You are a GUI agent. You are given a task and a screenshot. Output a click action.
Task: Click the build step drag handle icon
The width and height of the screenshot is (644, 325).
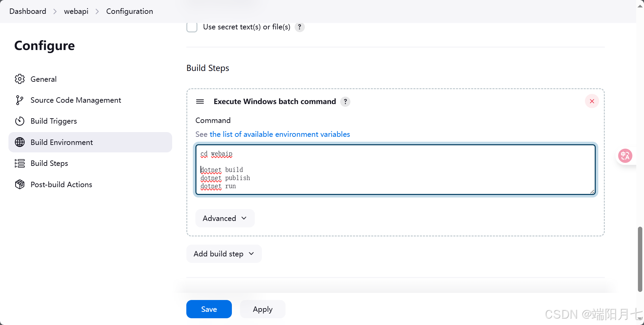[200, 102]
